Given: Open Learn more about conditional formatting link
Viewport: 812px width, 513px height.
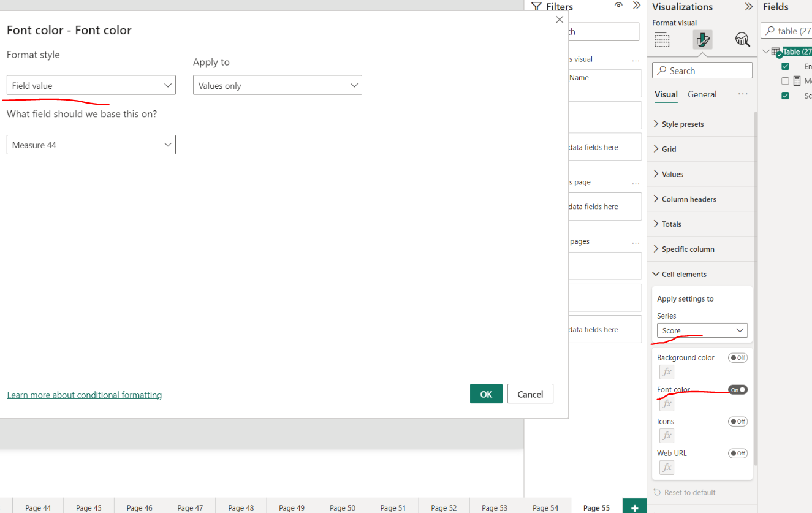Looking at the screenshot, I should coord(85,395).
